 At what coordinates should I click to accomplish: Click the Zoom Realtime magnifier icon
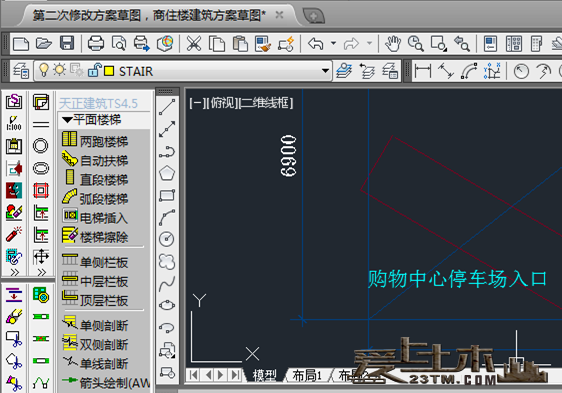[416, 44]
